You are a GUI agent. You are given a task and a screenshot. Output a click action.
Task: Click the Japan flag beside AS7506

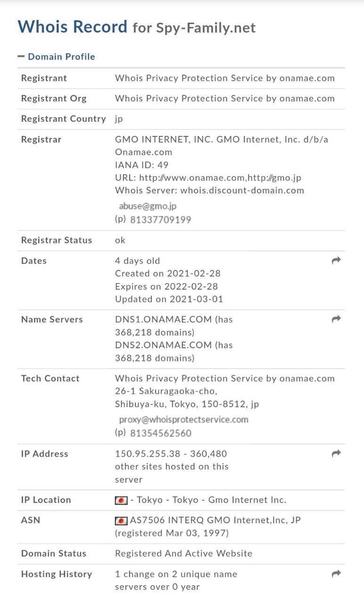click(121, 521)
